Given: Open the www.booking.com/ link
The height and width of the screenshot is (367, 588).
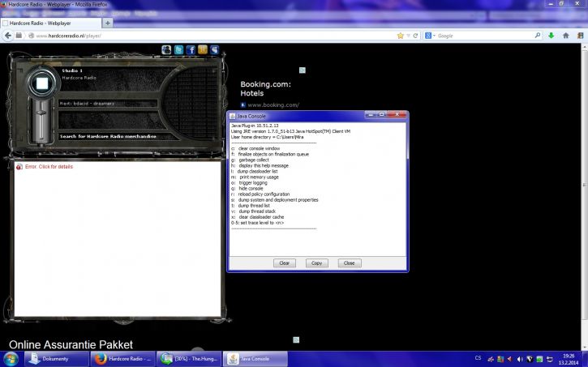Looking at the screenshot, I should click(273, 105).
